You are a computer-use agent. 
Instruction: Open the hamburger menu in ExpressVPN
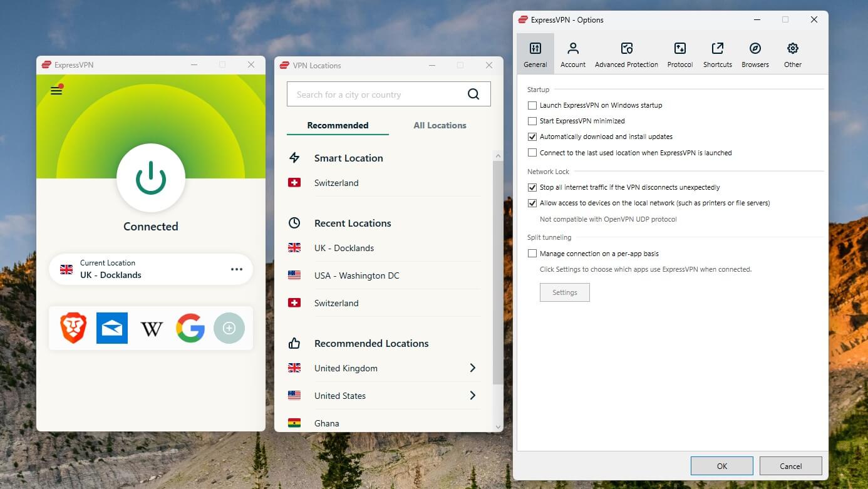(56, 90)
